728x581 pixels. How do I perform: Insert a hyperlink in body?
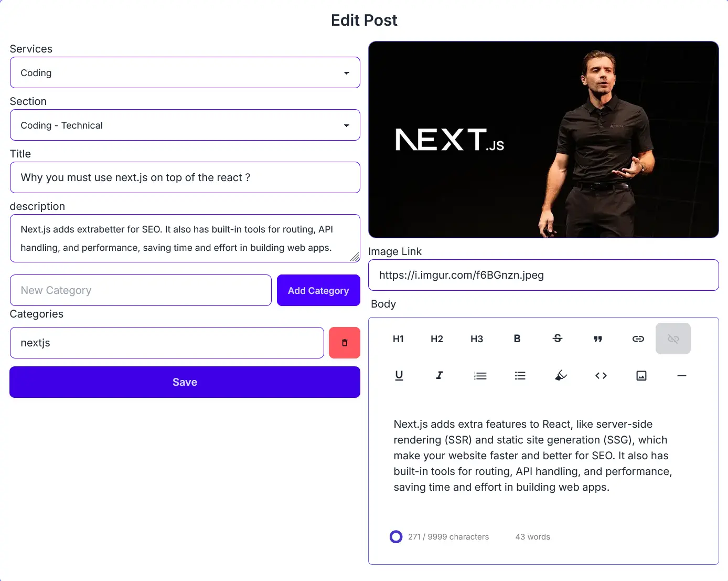638,339
